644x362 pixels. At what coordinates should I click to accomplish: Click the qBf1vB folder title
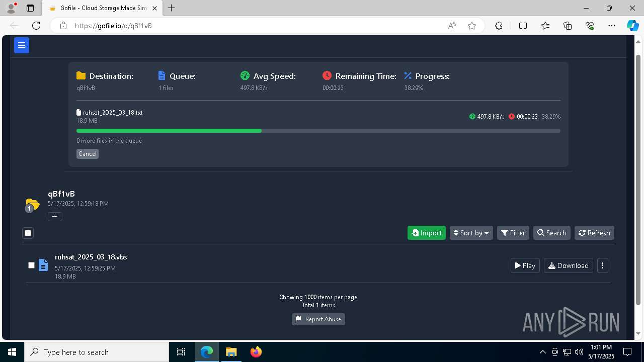[61, 194]
